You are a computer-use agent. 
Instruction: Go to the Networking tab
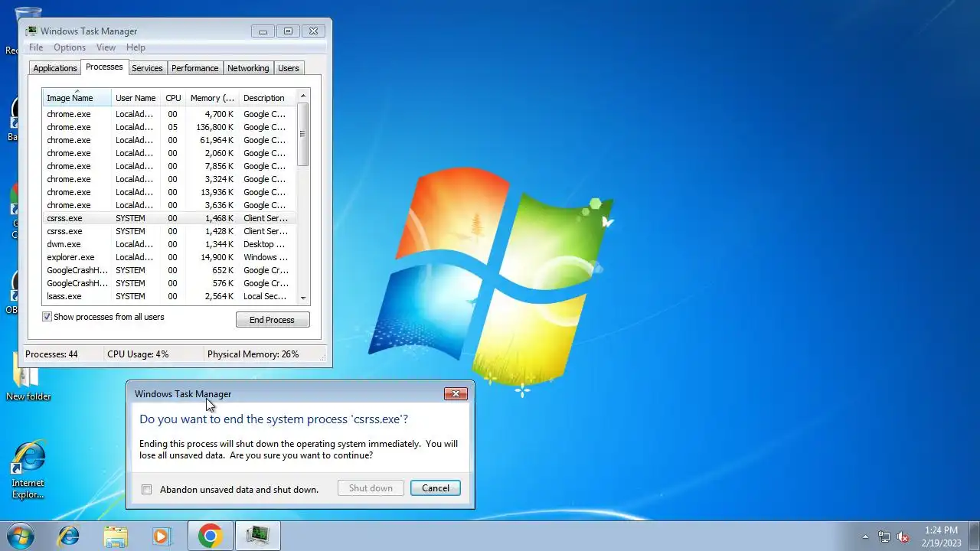tap(248, 68)
